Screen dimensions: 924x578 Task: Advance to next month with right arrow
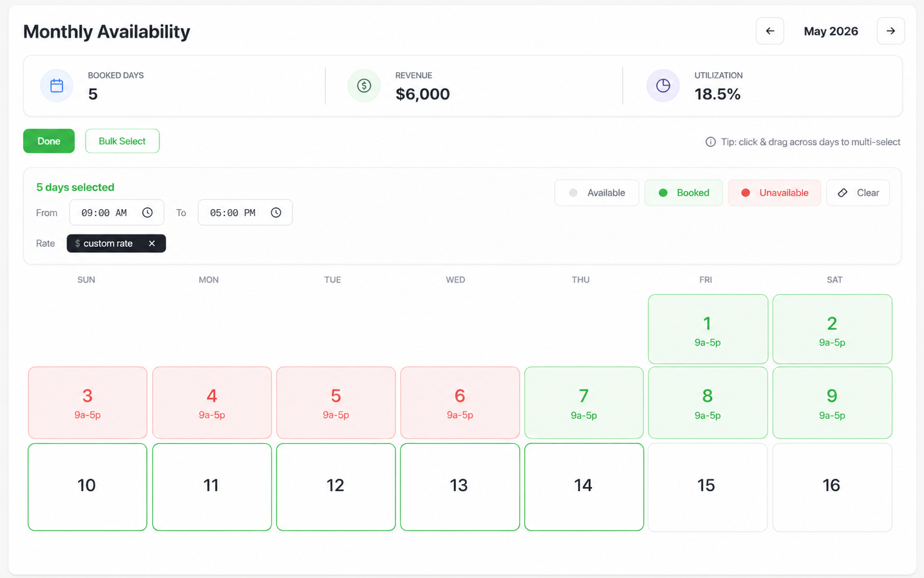tap(890, 31)
